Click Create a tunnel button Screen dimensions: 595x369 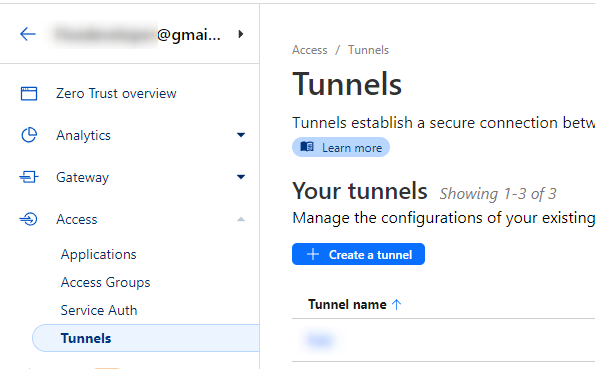(x=358, y=254)
